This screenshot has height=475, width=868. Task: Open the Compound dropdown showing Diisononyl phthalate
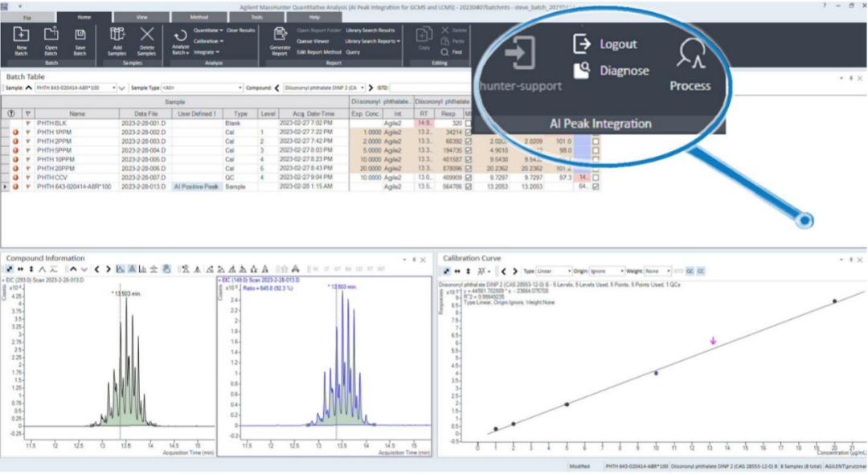tap(362, 88)
